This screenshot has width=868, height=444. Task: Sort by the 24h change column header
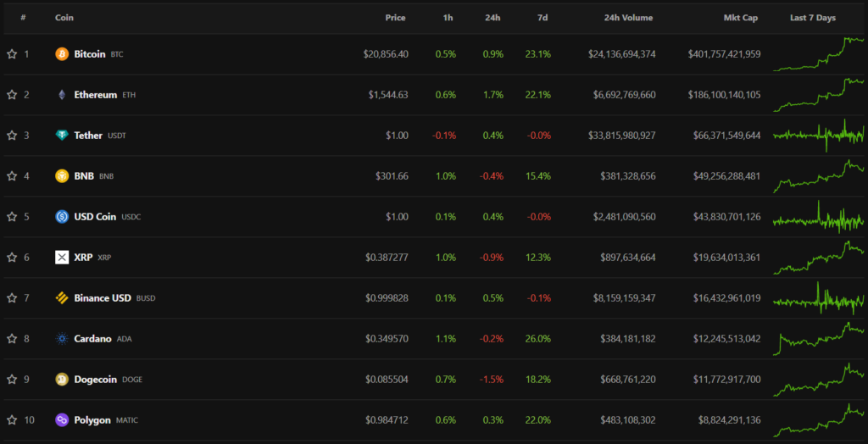click(492, 18)
